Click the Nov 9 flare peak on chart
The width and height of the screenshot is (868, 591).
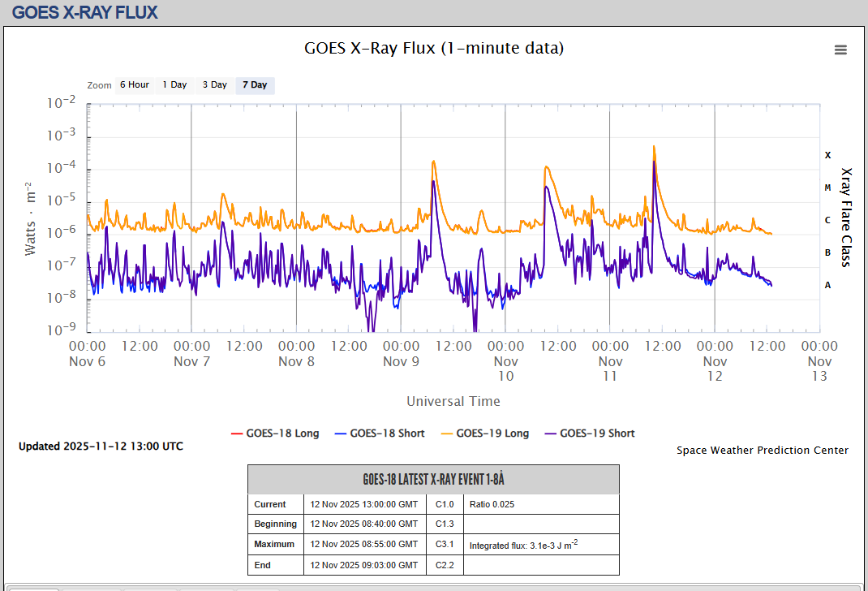[434, 162]
